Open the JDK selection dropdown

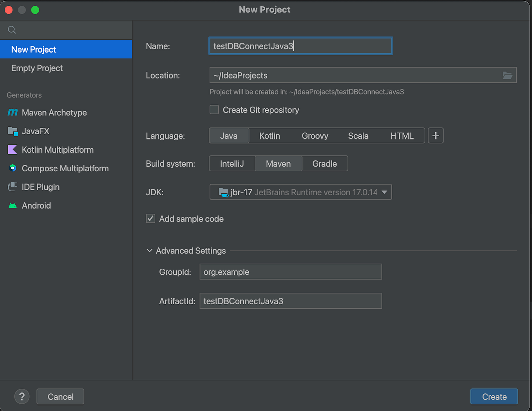click(384, 192)
